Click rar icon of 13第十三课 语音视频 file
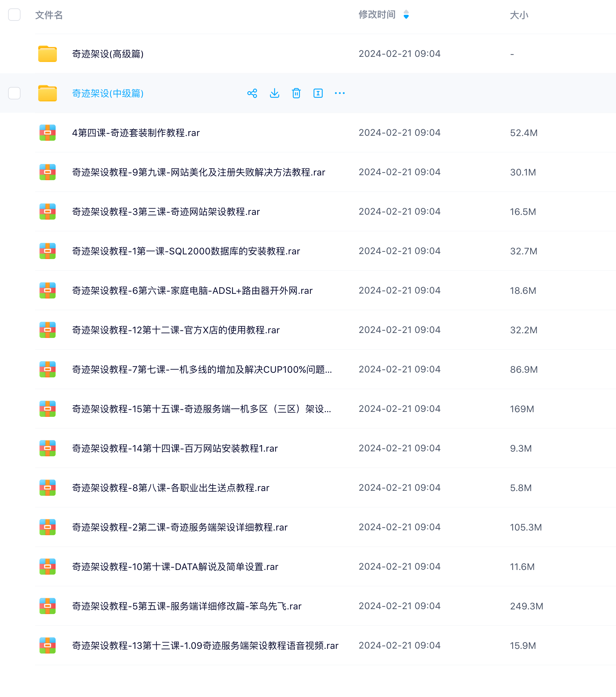 tap(48, 645)
